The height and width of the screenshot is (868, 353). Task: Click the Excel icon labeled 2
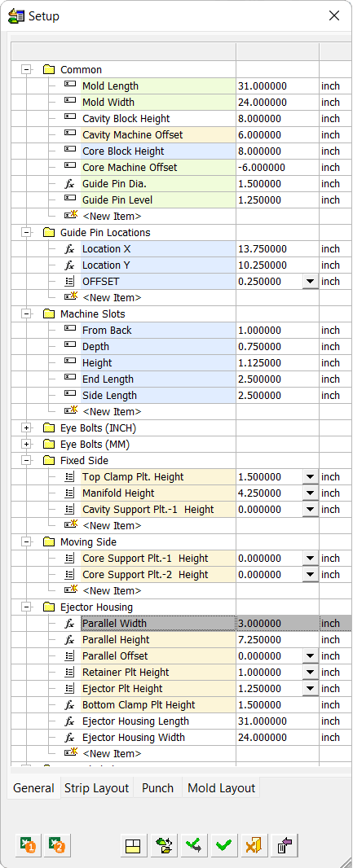(x=58, y=845)
